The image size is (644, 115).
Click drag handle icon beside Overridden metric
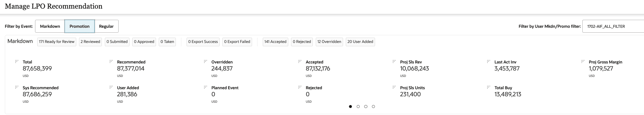pyautogui.click(x=206, y=61)
